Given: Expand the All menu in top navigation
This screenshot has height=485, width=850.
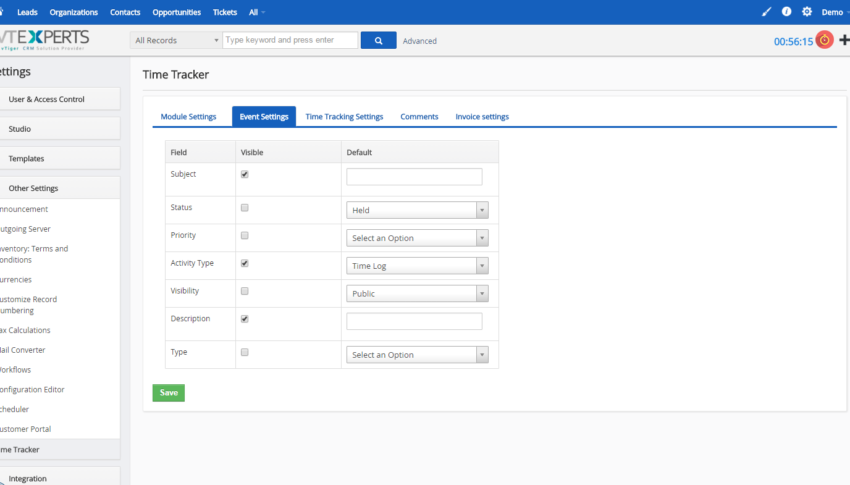Looking at the screenshot, I should coord(256,12).
